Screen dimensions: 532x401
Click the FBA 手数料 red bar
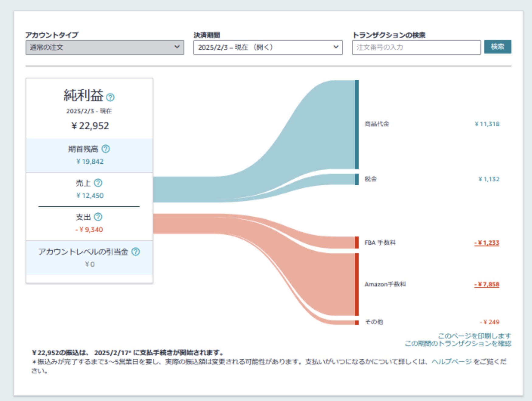click(357, 242)
